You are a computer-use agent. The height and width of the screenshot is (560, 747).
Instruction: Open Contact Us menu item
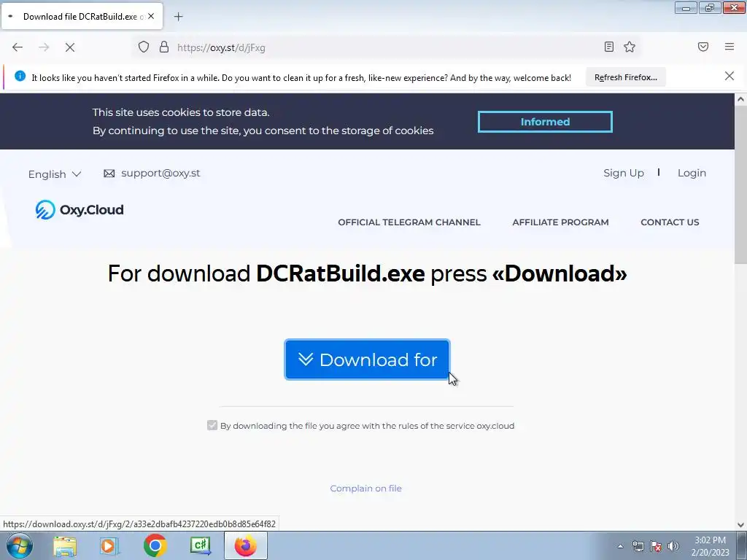tap(670, 222)
